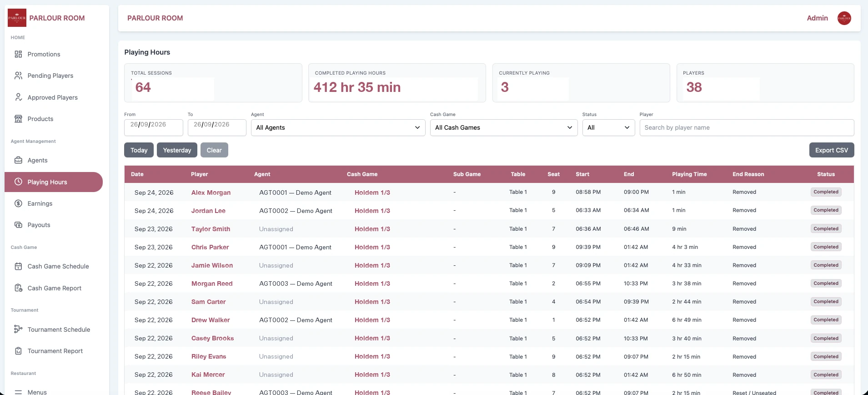Click the Payouts banknote icon

pyautogui.click(x=18, y=225)
